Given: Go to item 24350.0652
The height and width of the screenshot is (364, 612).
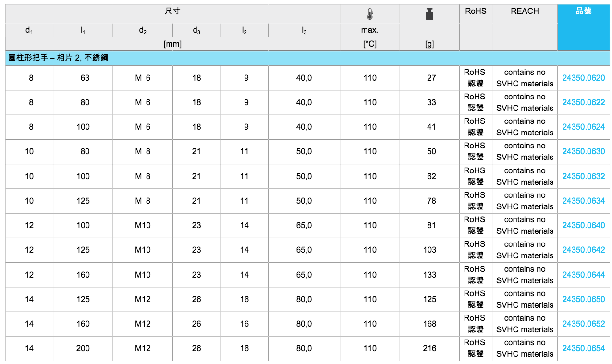Looking at the screenshot, I should [583, 324].
